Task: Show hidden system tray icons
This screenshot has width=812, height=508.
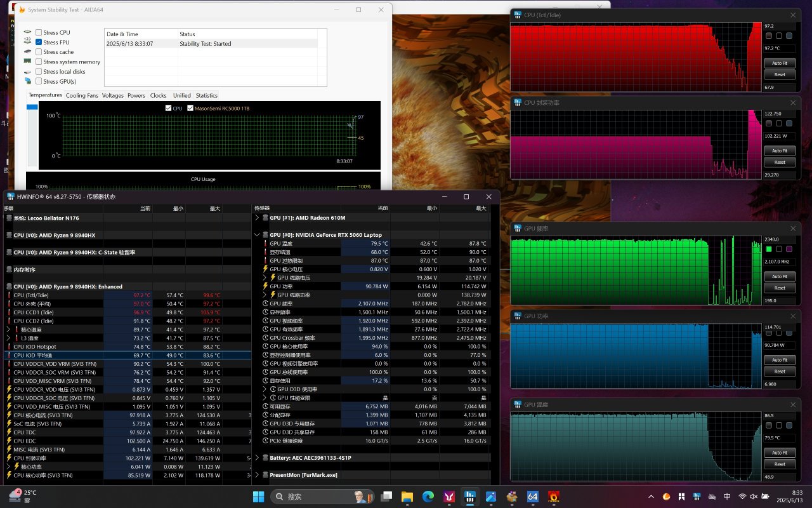Action: point(651,497)
